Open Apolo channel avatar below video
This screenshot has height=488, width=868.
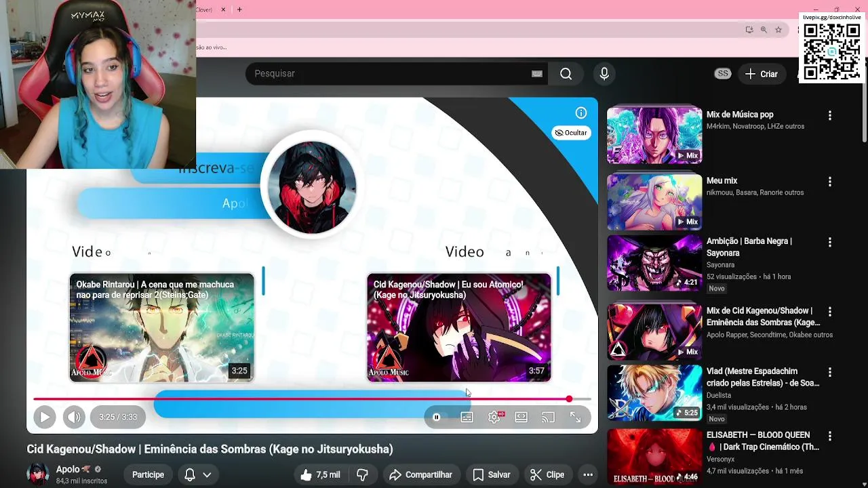(38, 474)
